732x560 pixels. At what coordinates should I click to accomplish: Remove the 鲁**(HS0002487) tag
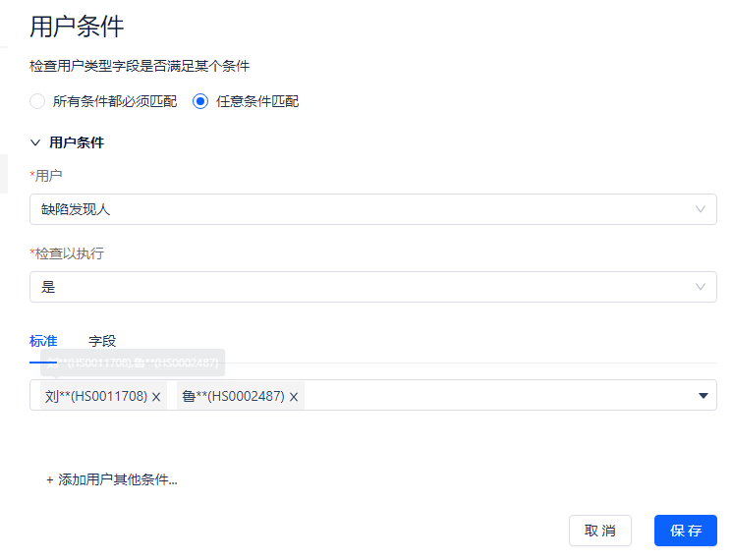pos(294,397)
